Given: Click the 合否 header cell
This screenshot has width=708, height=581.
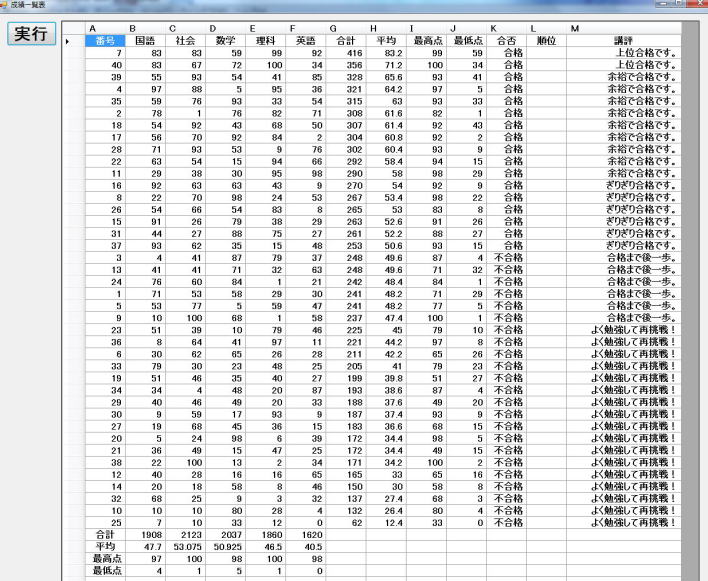Looking at the screenshot, I should click(x=506, y=41).
